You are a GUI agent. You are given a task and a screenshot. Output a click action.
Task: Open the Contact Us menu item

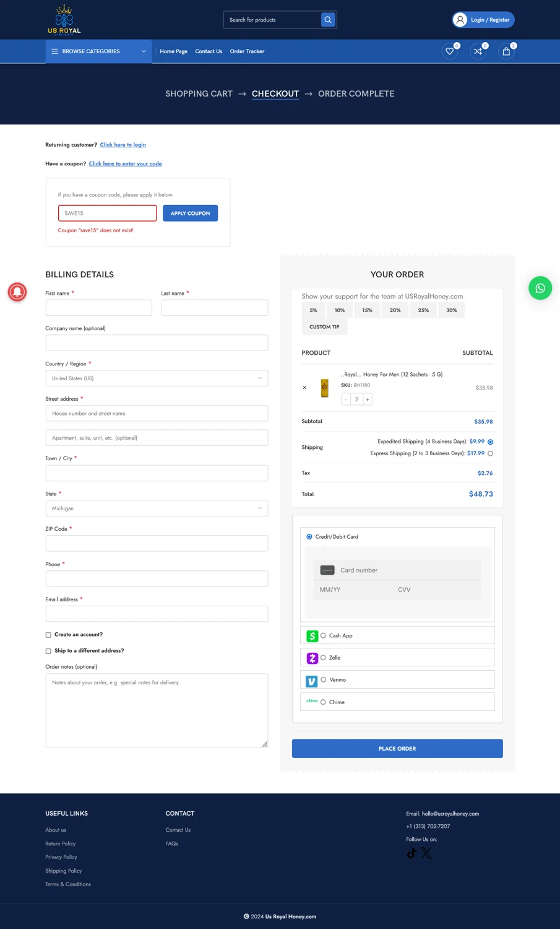(209, 51)
